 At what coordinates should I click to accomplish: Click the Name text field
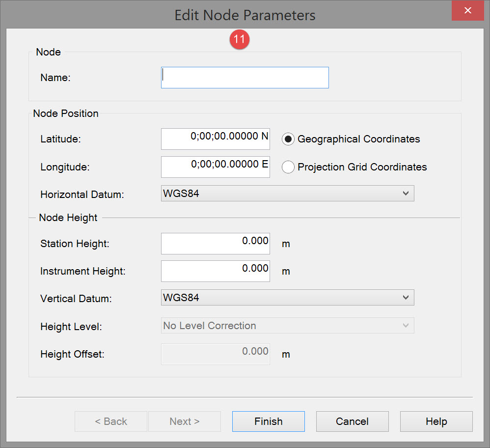(245, 78)
